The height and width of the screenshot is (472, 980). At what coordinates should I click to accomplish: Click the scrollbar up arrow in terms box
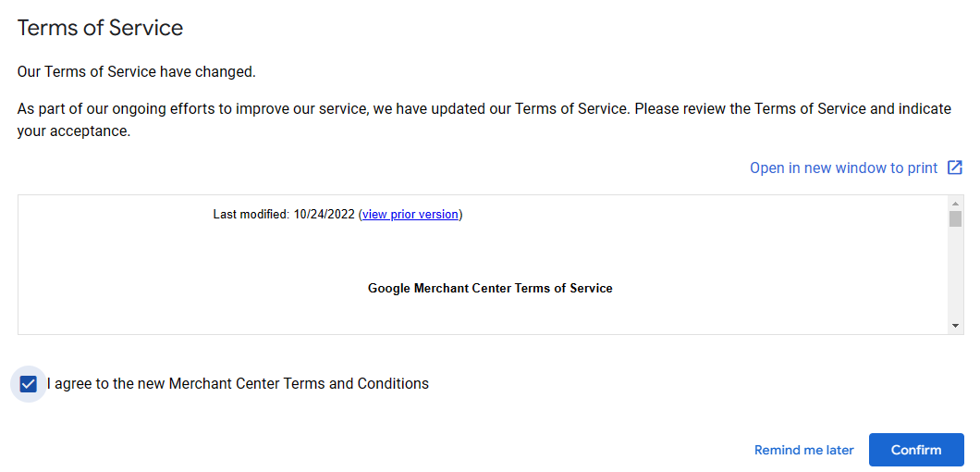point(955,204)
